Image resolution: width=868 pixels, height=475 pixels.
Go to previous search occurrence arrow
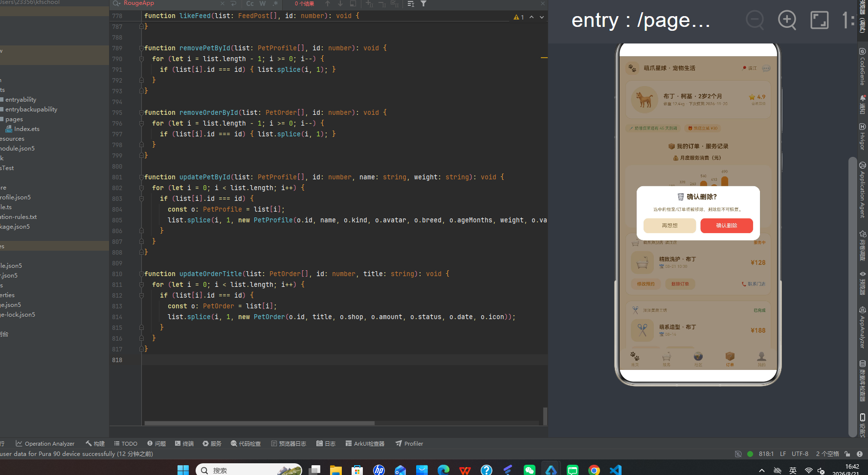click(x=328, y=3)
